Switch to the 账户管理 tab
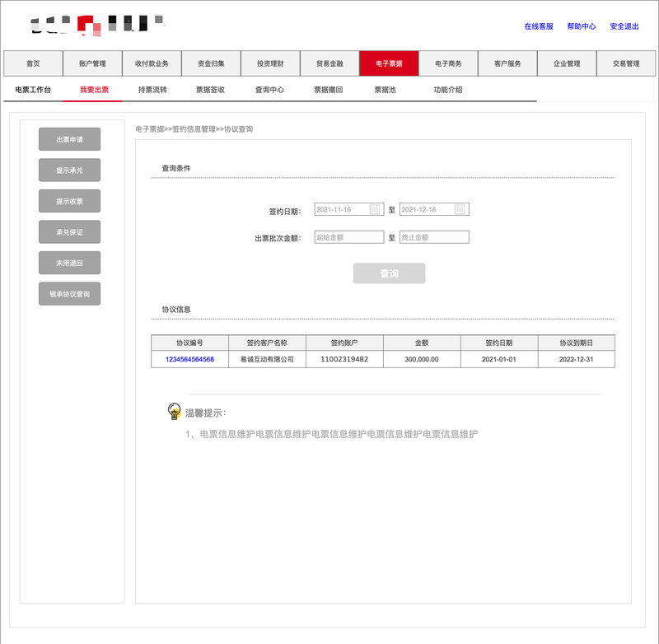The height and width of the screenshot is (644, 659). [x=92, y=63]
